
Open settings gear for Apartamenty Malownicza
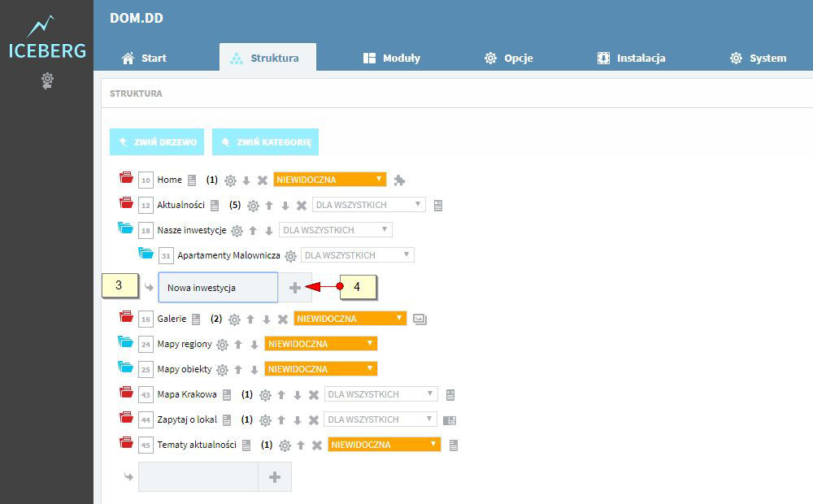(291, 256)
